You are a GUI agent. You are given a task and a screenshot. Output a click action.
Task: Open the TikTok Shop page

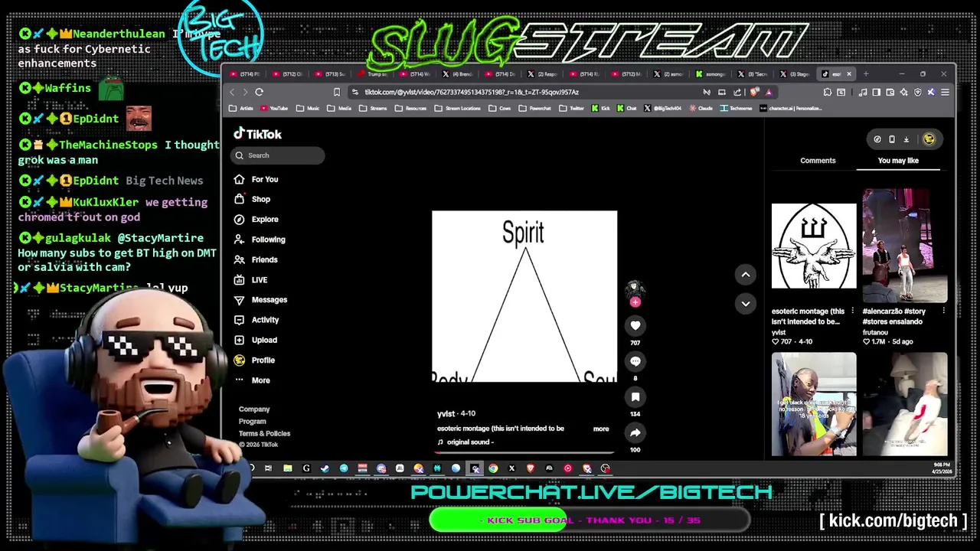(252, 199)
